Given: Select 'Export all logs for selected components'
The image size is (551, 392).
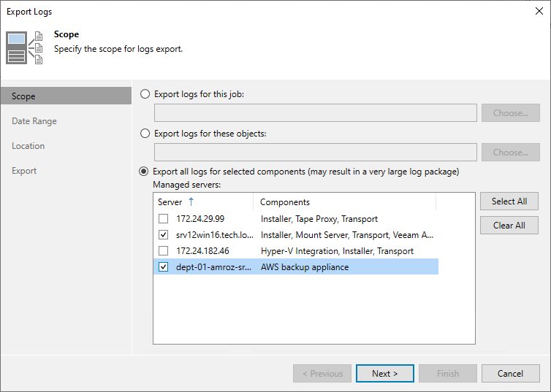Looking at the screenshot, I should pyautogui.click(x=145, y=172).
